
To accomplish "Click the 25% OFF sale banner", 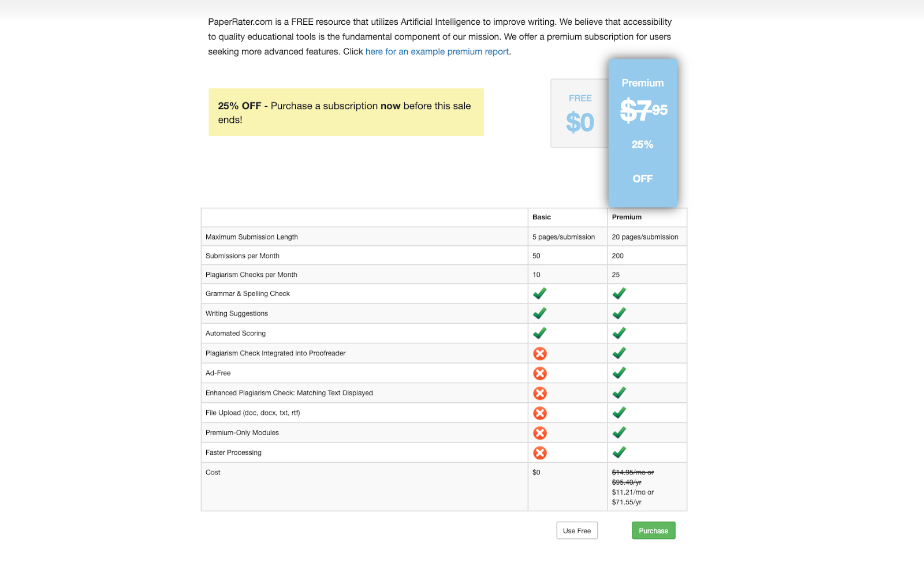I will click(x=346, y=112).
